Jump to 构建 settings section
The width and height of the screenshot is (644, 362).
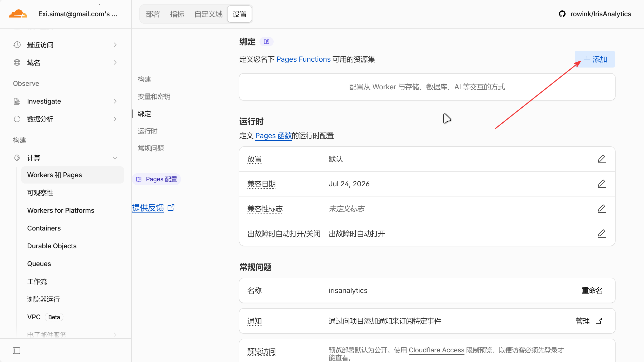pyautogui.click(x=144, y=79)
